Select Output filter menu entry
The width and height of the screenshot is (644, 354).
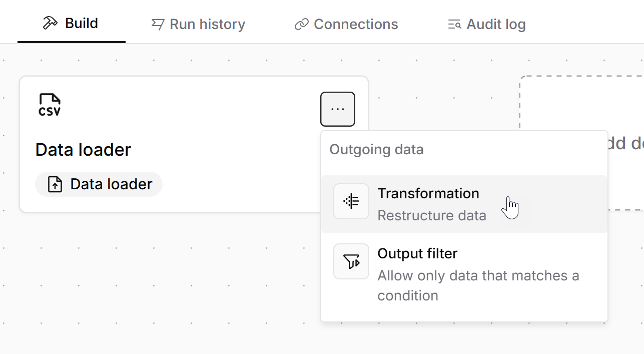click(464, 274)
